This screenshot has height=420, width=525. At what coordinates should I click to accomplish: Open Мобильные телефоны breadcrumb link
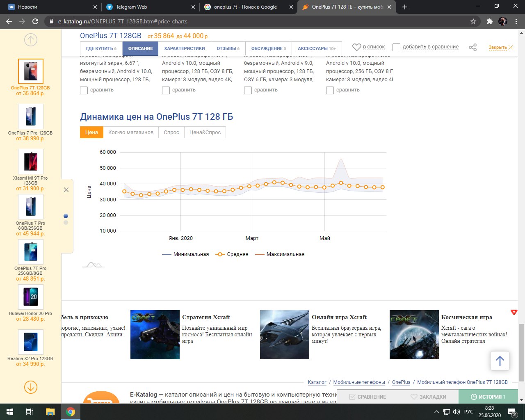click(359, 382)
